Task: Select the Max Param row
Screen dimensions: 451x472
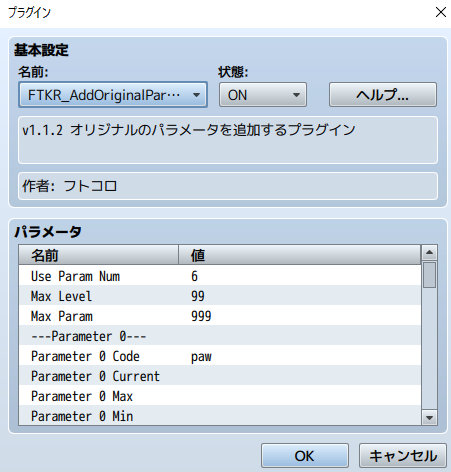Action: [x=220, y=316]
